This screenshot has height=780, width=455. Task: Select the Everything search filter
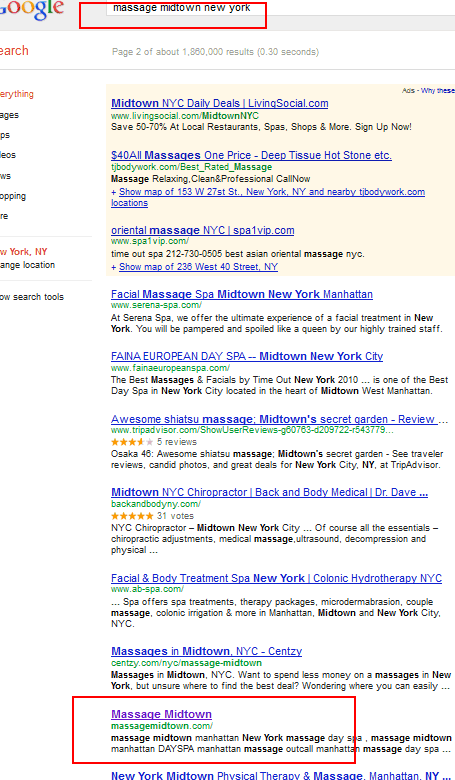click(x=17, y=94)
